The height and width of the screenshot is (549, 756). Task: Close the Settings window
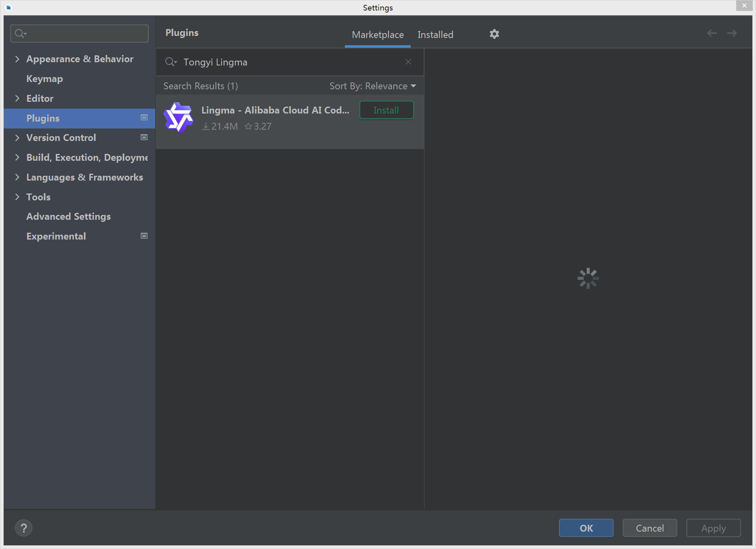pyautogui.click(x=744, y=6)
